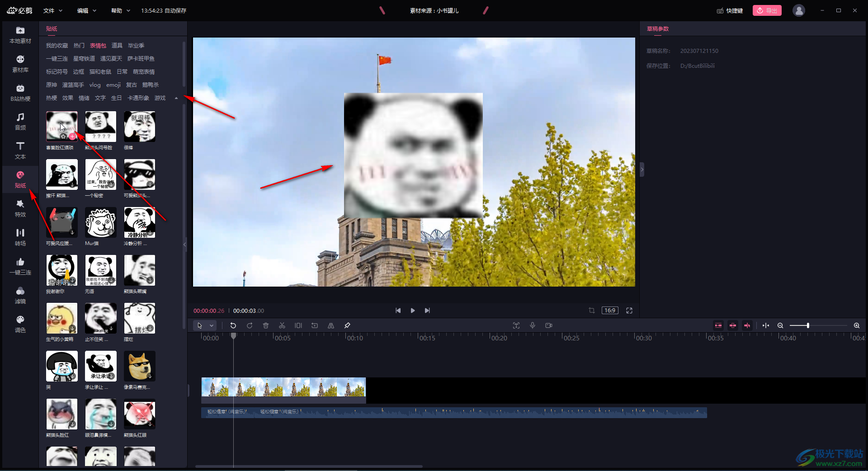Split clip with the scissors tool
Screen dimensions: 868x471
(282, 325)
